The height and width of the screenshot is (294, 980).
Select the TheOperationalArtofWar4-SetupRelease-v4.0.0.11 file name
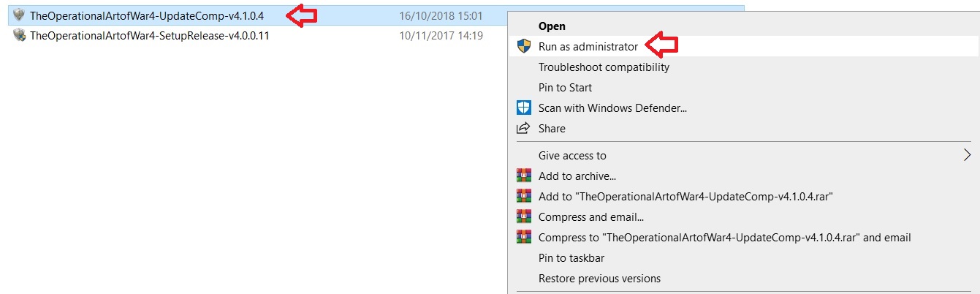pos(150,35)
